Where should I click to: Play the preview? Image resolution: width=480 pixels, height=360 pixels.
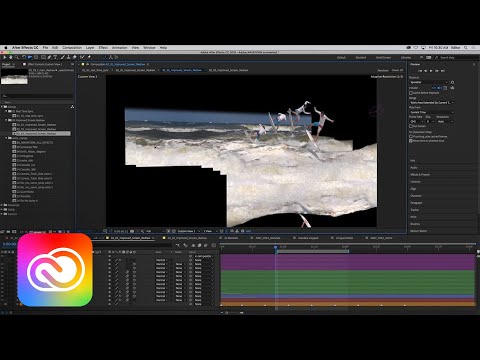(x=431, y=71)
